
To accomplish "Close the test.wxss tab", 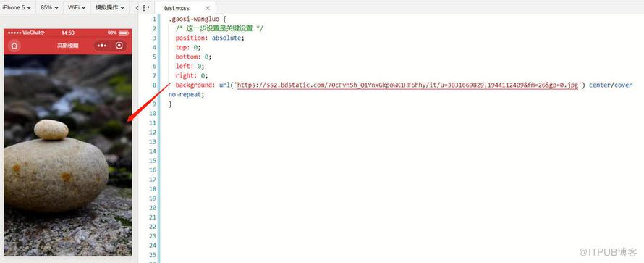I will [208, 8].
